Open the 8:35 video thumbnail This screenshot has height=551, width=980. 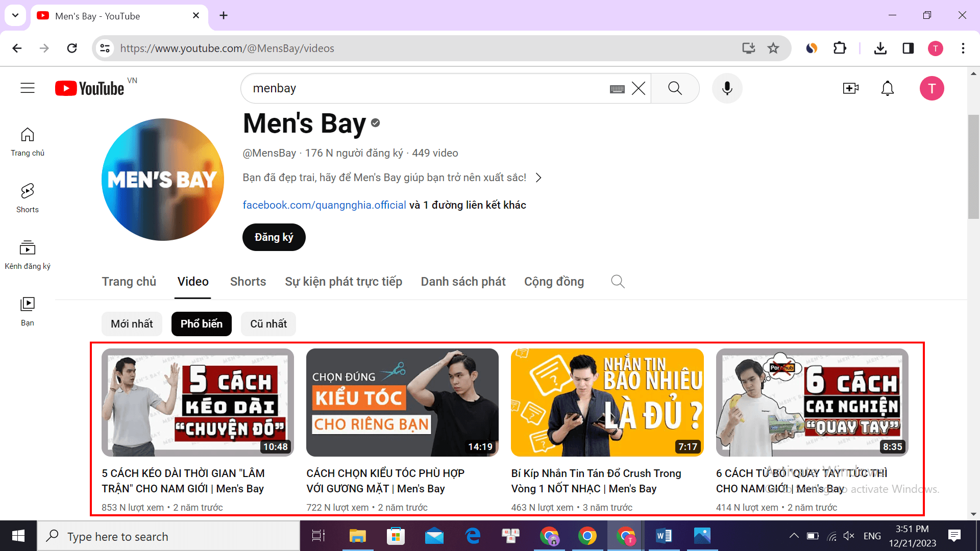812,403
